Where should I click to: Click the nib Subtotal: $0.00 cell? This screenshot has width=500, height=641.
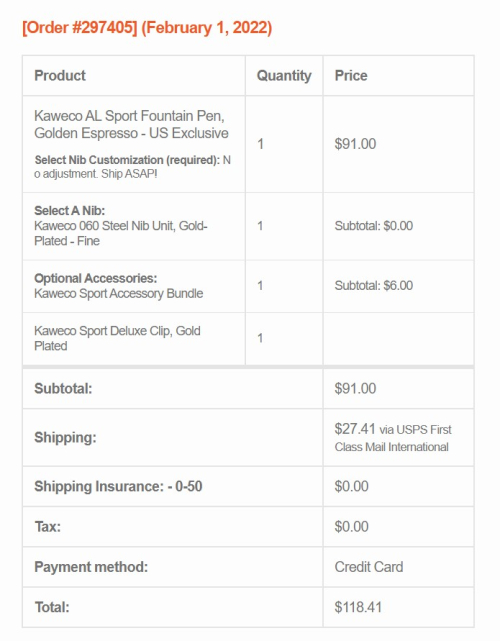pyautogui.click(x=374, y=226)
